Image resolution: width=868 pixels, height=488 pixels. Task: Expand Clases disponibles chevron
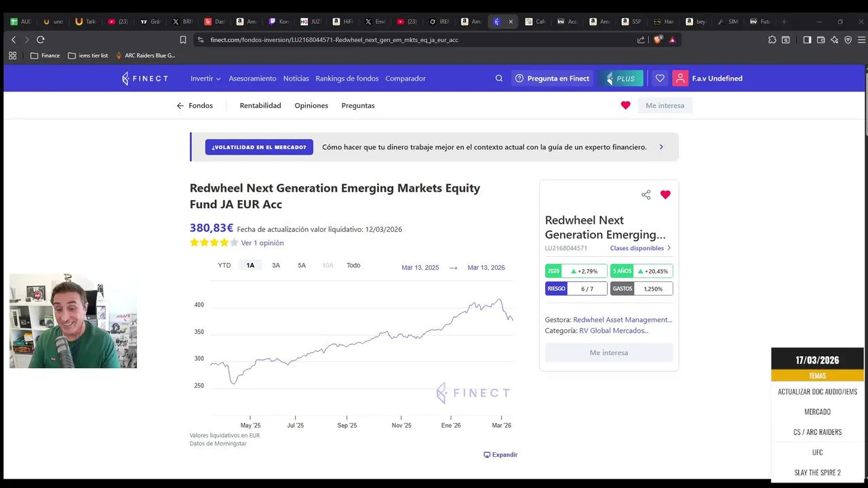point(669,248)
